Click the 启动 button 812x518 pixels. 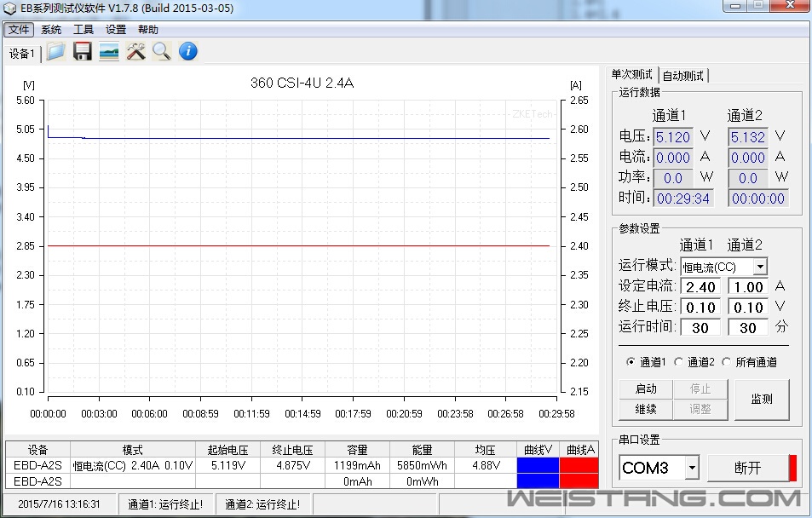646,388
